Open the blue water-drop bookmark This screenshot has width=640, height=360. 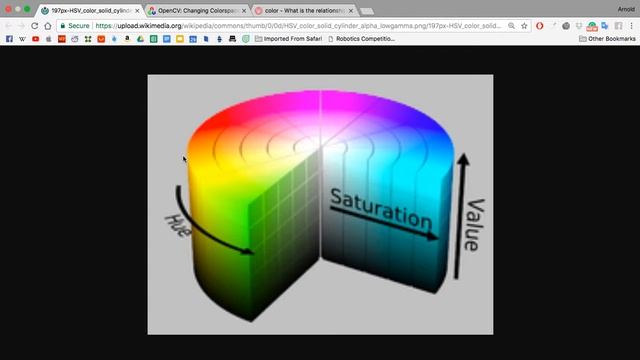[x=114, y=39]
